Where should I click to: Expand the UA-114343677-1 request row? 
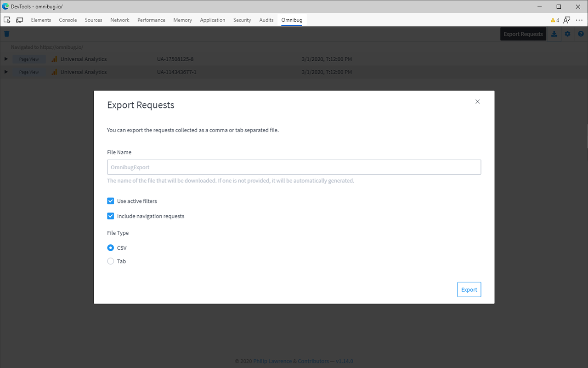[6, 72]
